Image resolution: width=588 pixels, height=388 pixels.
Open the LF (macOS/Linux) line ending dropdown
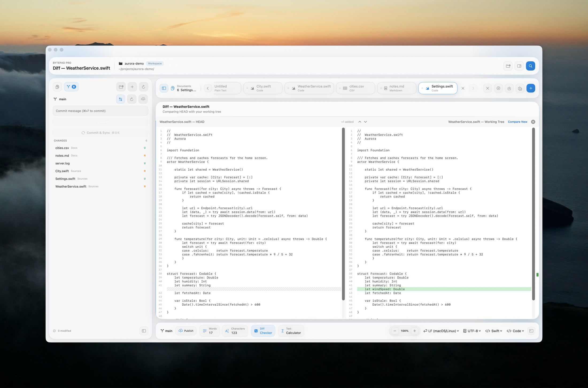[x=441, y=331]
